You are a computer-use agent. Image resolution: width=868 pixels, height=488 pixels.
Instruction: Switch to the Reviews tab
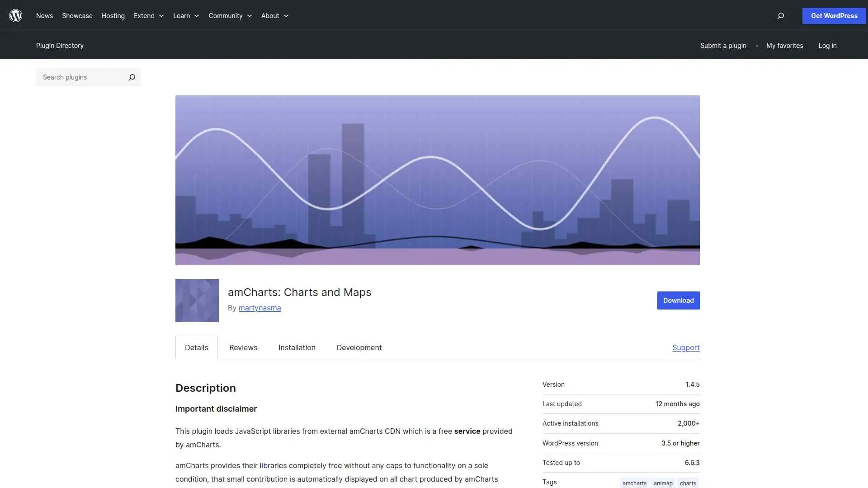coord(243,347)
